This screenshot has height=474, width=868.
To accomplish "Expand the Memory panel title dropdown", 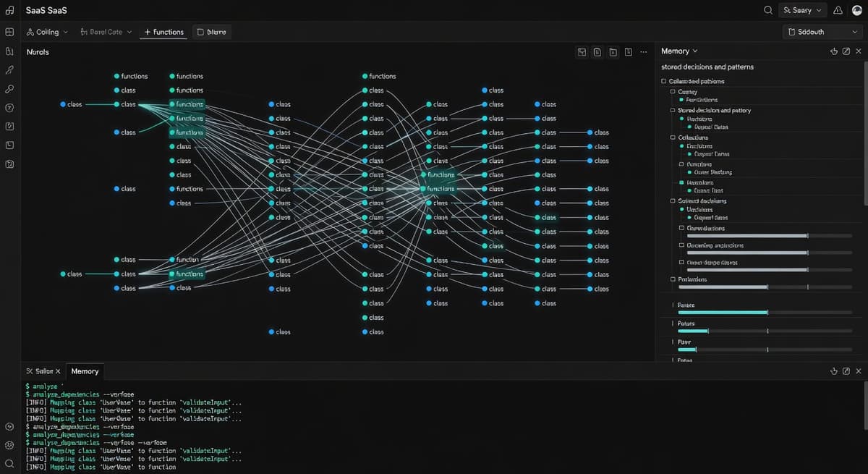I will (x=679, y=51).
